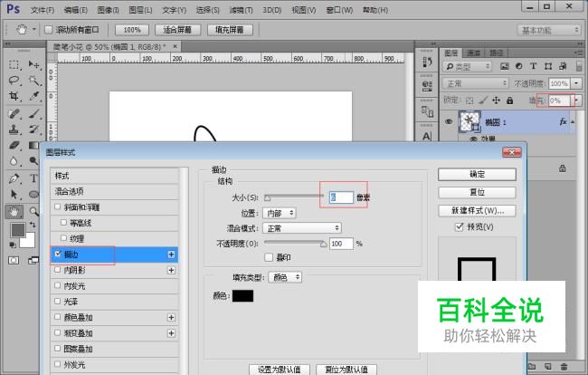Select the Move tool
This screenshot has height=375, width=588.
pos(34,64)
